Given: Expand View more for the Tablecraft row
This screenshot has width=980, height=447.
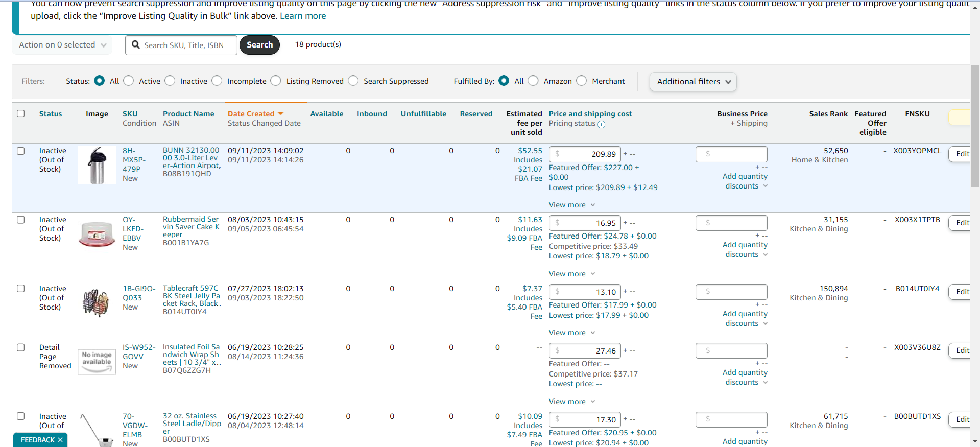Looking at the screenshot, I should click(572, 333).
